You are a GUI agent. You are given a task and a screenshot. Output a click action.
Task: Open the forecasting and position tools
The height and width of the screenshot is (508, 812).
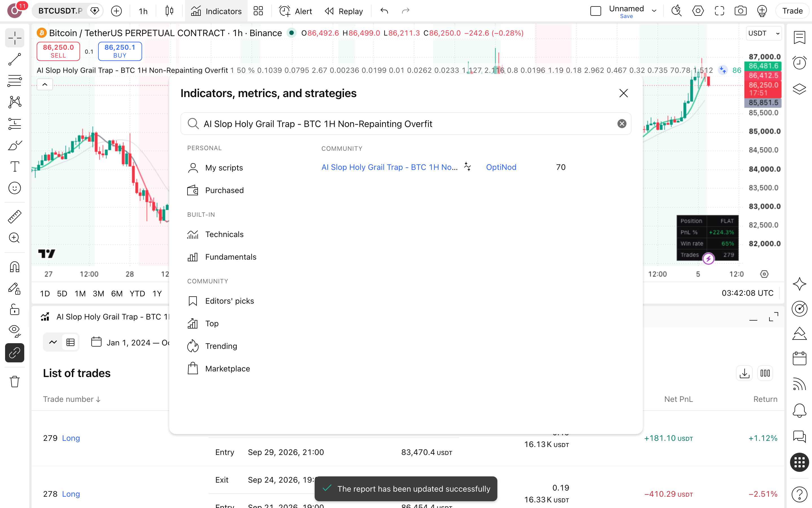(14, 124)
